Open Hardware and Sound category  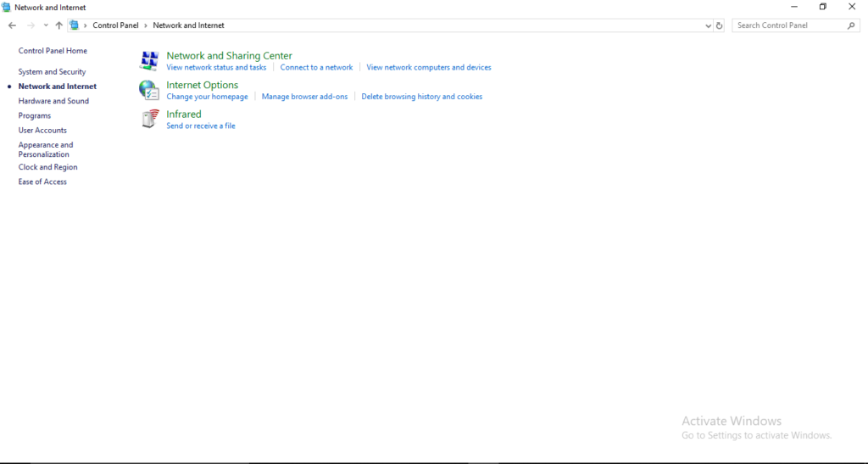pyautogui.click(x=53, y=101)
